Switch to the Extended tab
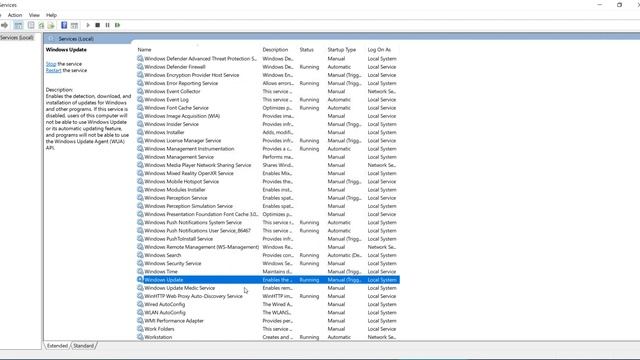This screenshot has height=360, width=640. (x=57, y=346)
